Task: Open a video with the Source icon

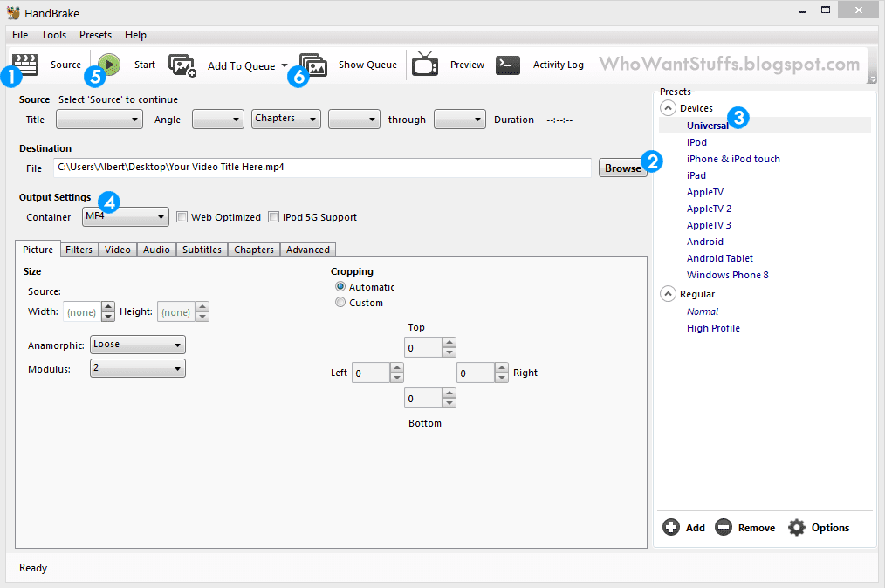Action: pos(24,65)
